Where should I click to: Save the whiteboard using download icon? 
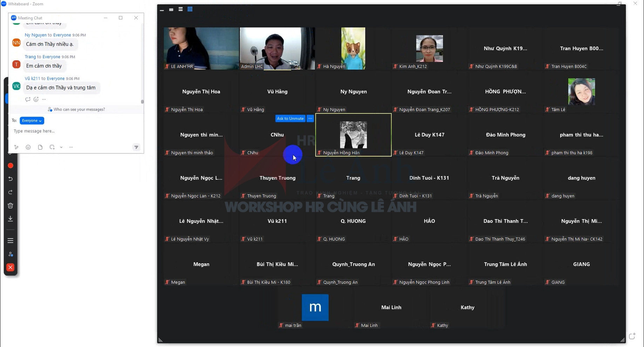11,218
